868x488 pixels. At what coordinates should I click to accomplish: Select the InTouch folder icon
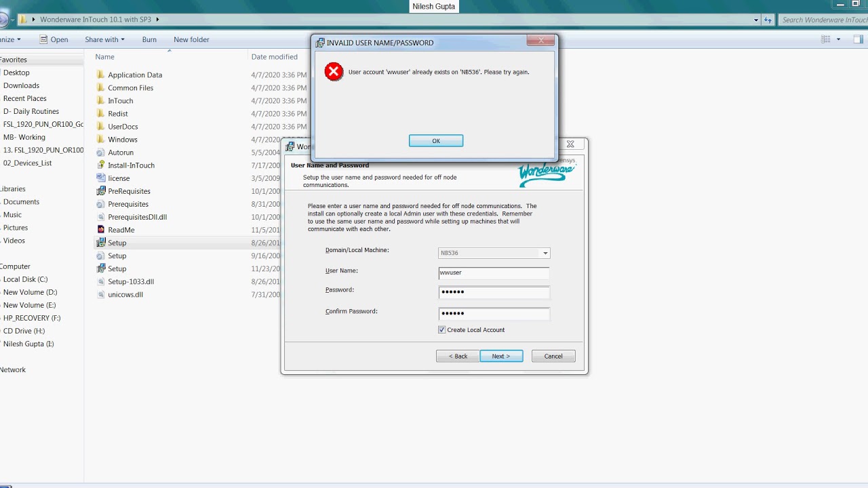[100, 100]
